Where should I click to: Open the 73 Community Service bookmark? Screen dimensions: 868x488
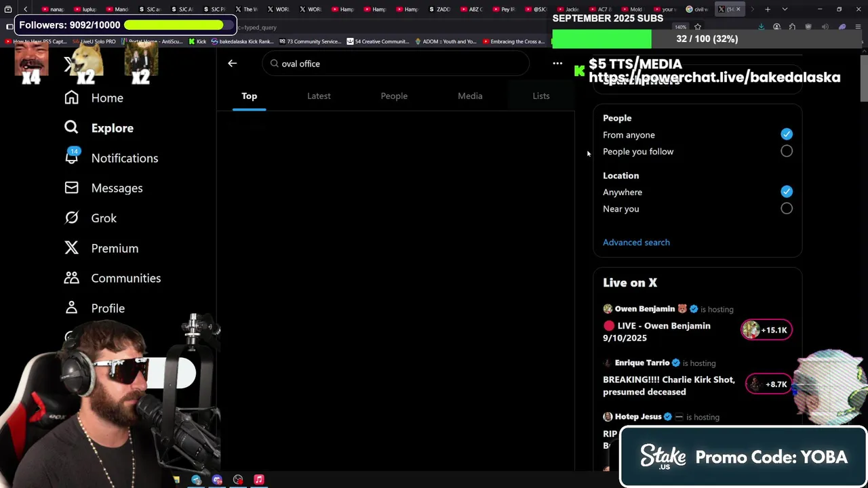tap(310, 41)
